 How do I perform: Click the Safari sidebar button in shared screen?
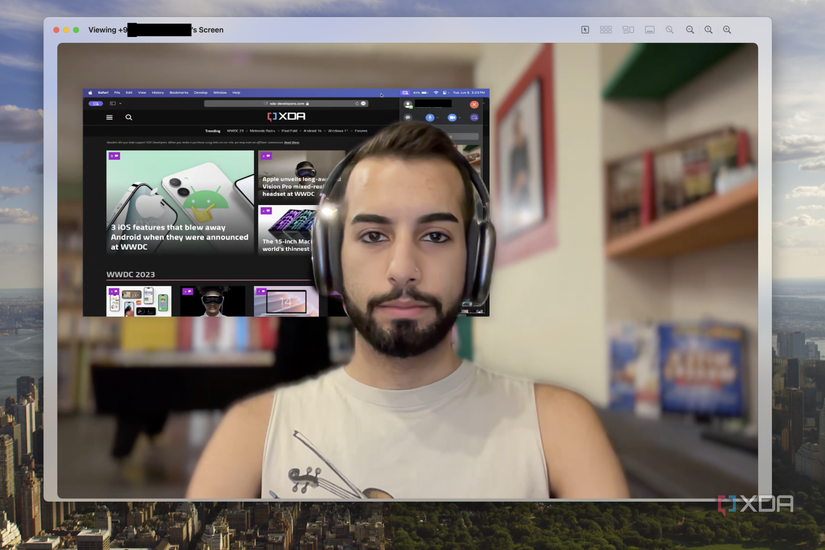coord(113,104)
